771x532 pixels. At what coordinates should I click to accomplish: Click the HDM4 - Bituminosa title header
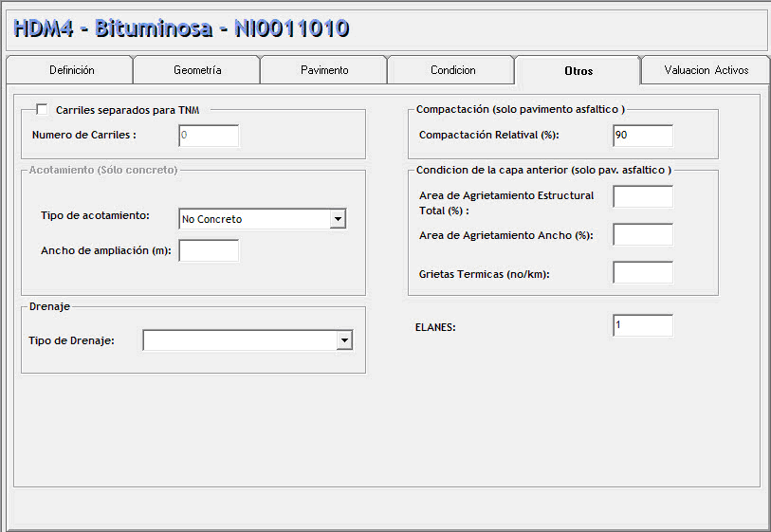[x=181, y=28]
